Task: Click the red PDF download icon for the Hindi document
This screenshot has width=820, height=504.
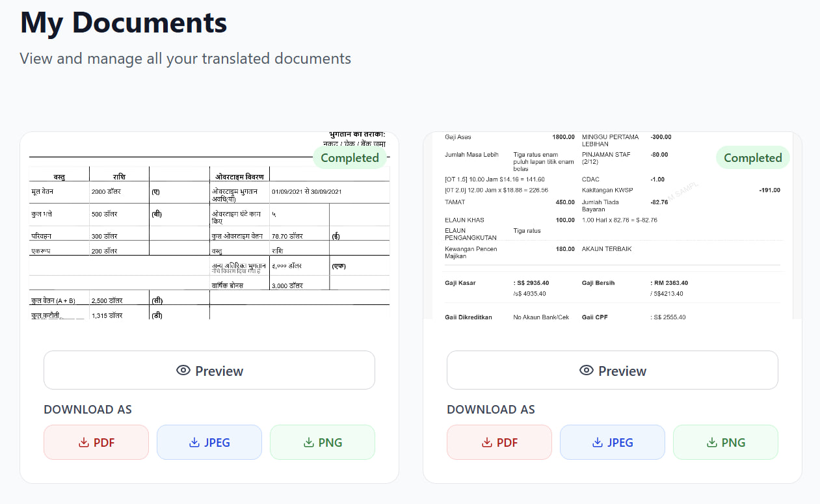Action: pyautogui.click(x=83, y=442)
